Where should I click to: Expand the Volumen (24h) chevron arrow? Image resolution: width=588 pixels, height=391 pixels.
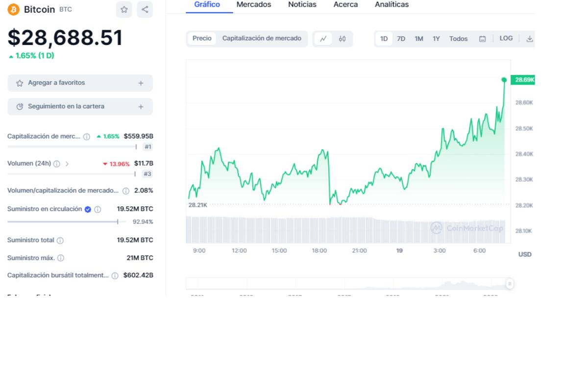(67, 164)
